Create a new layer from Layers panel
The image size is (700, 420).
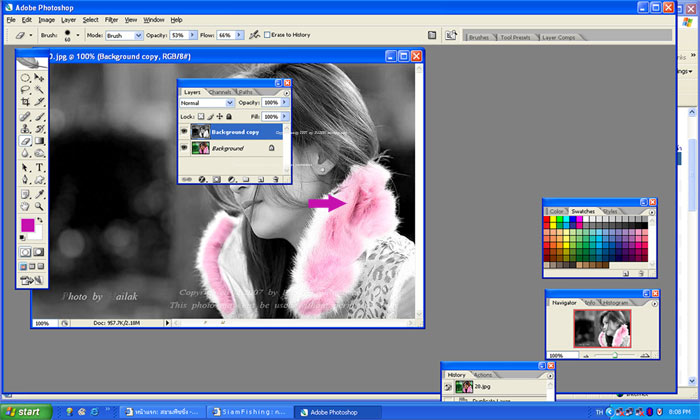tap(261, 179)
